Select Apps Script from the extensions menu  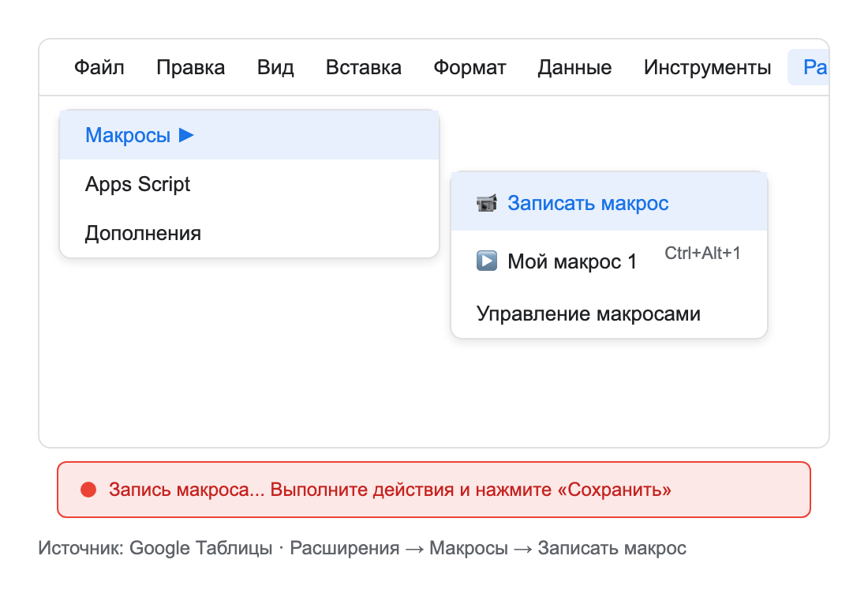(137, 184)
